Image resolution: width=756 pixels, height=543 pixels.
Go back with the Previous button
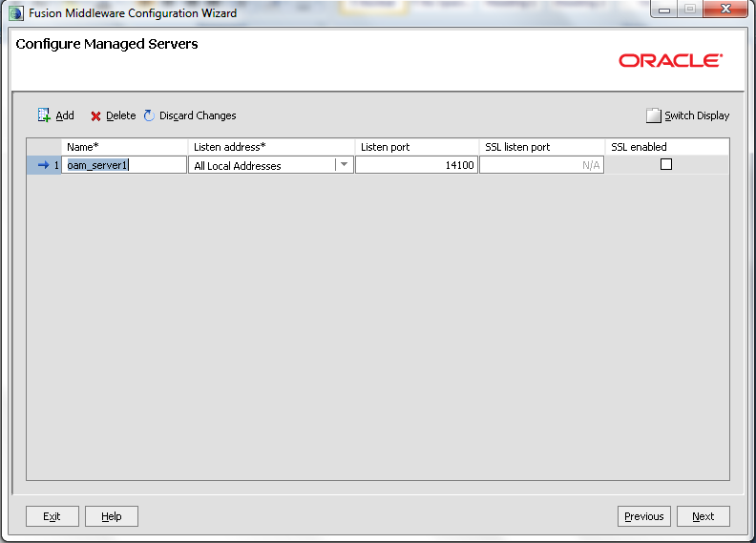pyautogui.click(x=643, y=516)
